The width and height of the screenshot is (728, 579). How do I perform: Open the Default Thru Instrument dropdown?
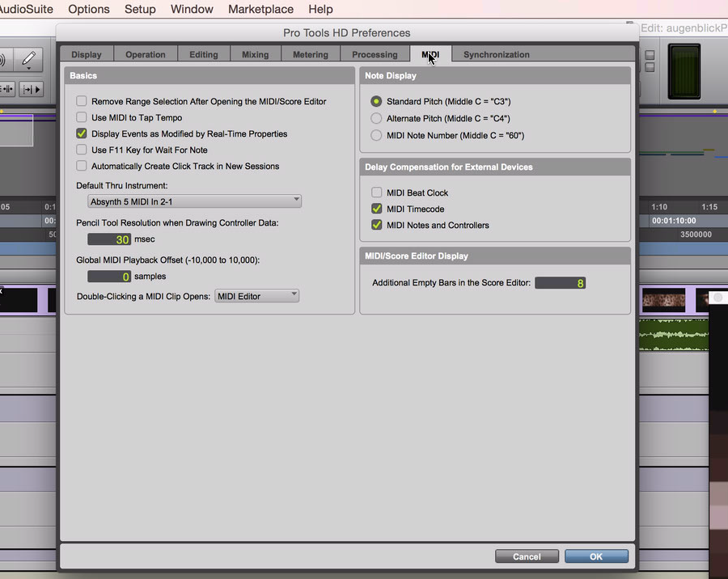(x=194, y=201)
